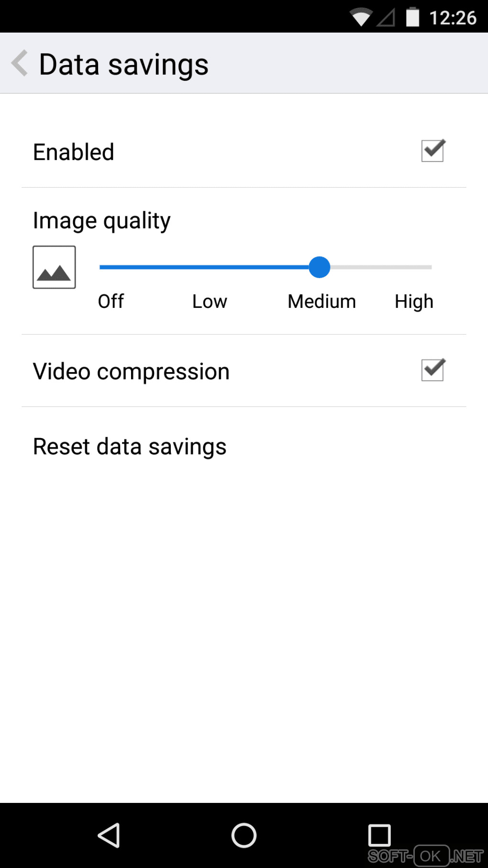
Task: Tap the Video compression setting label
Action: [131, 372]
